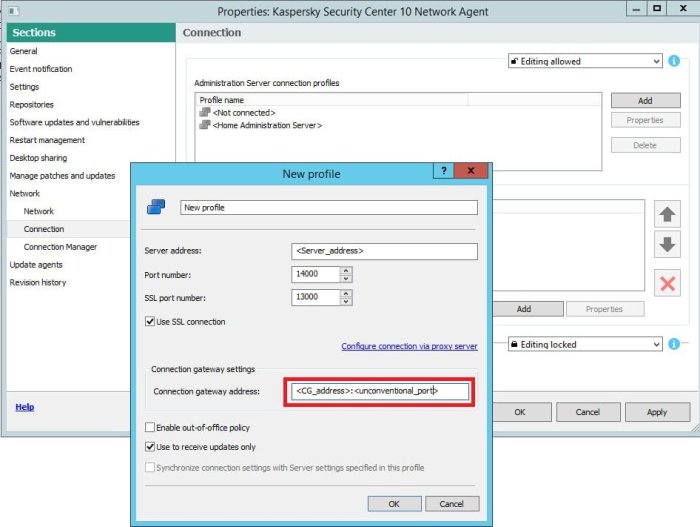The width and height of the screenshot is (700, 527).
Task: Click the move-down arrow icon
Action: pyautogui.click(x=667, y=244)
